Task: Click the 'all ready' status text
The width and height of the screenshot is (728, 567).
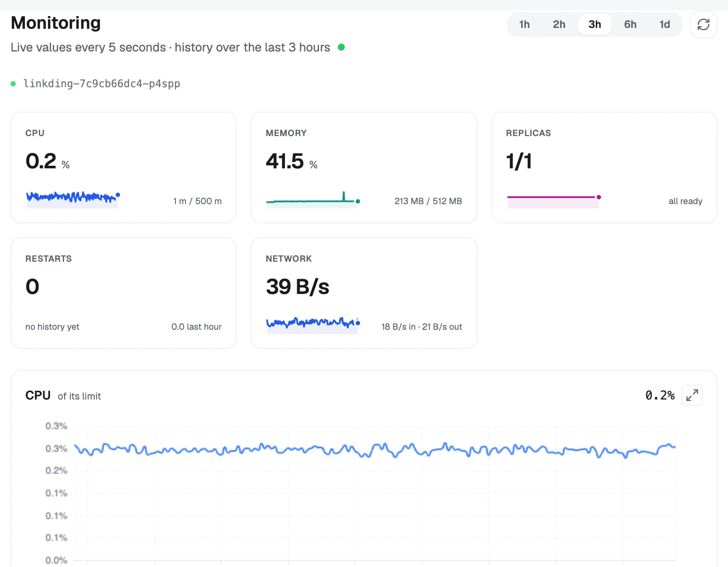Action: (685, 201)
